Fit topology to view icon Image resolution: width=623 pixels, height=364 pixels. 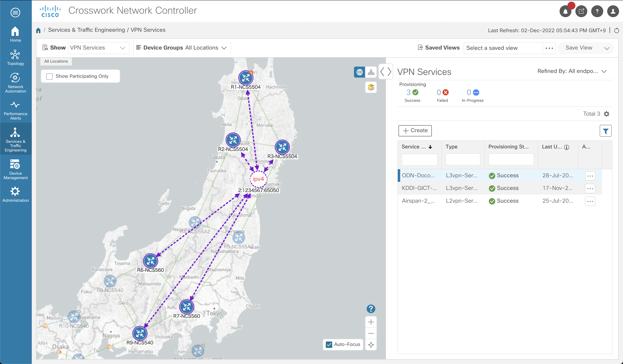[371, 345]
